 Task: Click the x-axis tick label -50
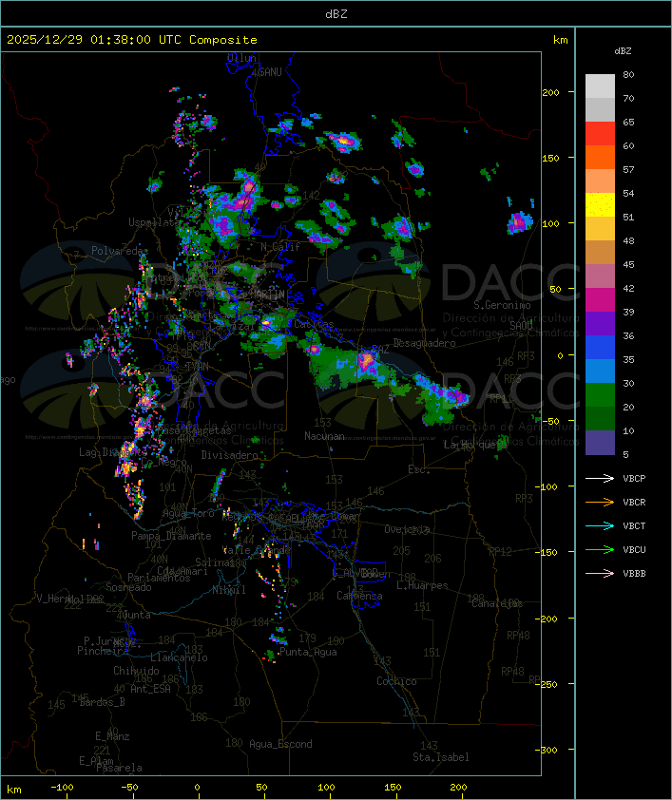tap(129, 788)
